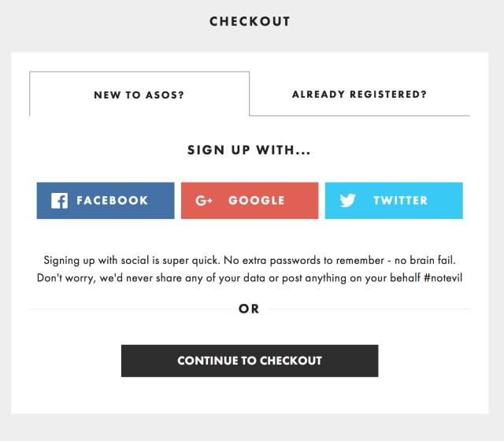Select the New to ASOS? tab

click(139, 94)
